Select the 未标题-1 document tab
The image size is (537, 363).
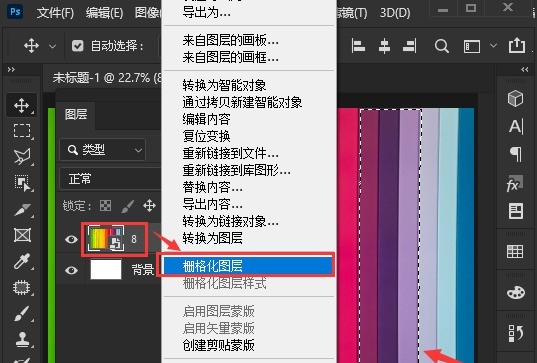pos(107,78)
